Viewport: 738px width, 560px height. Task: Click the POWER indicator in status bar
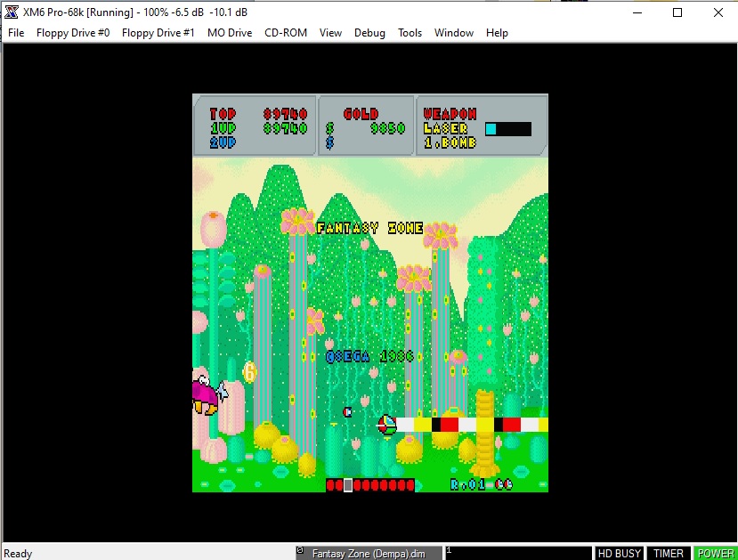coord(715,553)
